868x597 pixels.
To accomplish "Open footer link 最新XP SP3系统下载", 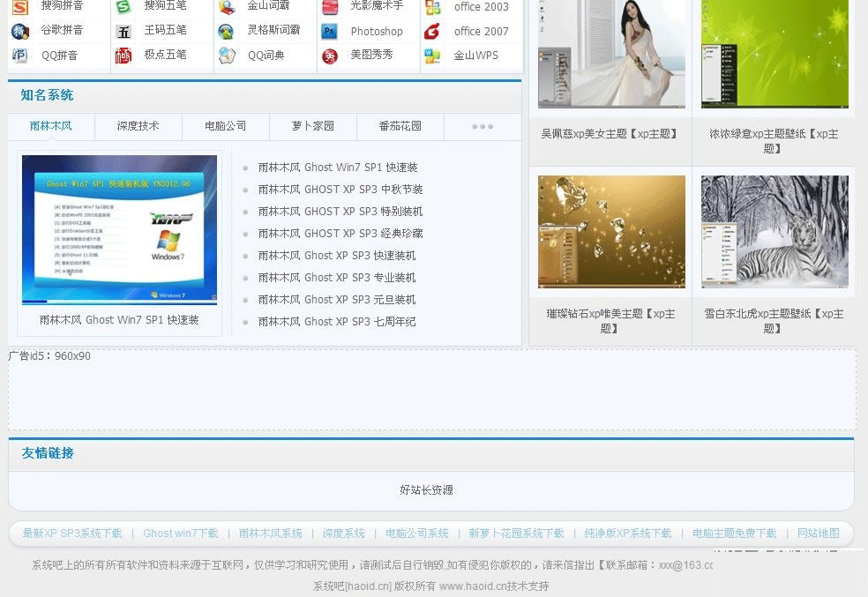I will [72, 534].
